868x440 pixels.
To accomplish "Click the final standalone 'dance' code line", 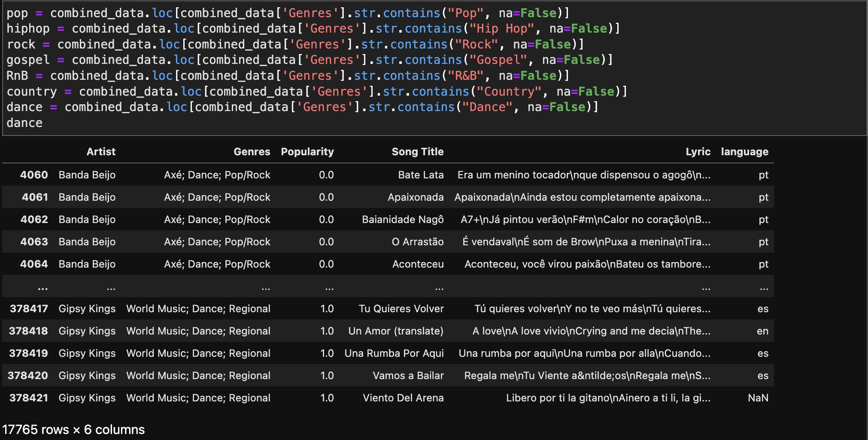I will 24,123.
